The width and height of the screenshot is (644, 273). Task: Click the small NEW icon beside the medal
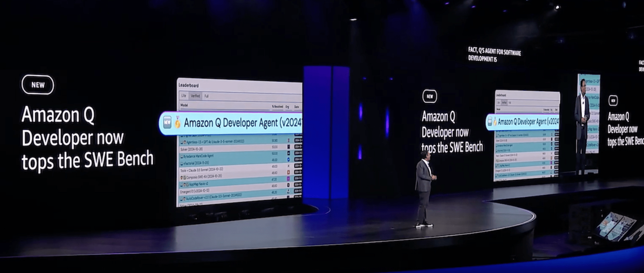click(167, 123)
